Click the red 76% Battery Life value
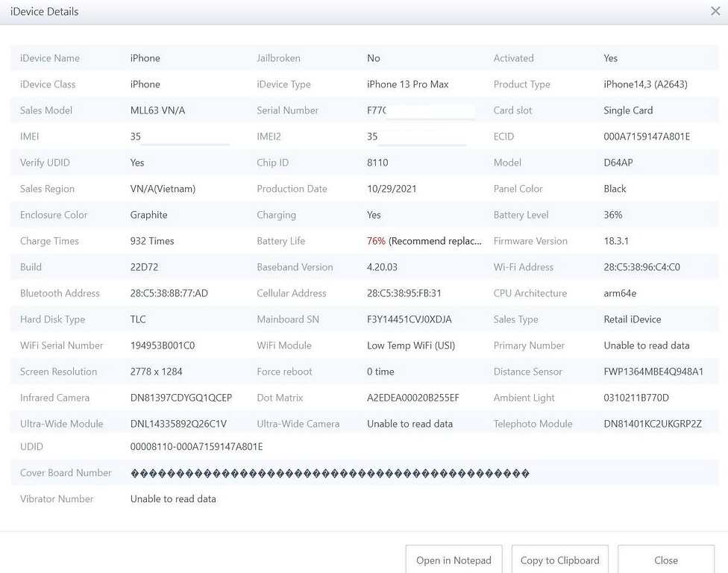 (376, 240)
